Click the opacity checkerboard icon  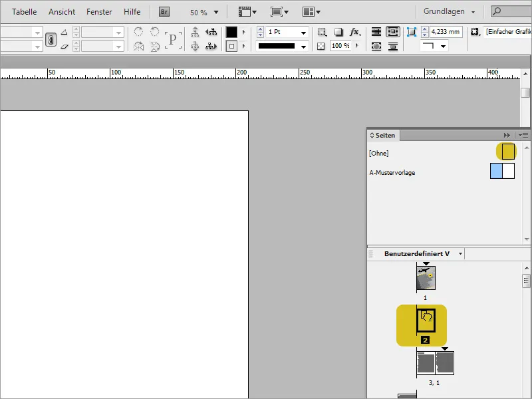[321, 46]
